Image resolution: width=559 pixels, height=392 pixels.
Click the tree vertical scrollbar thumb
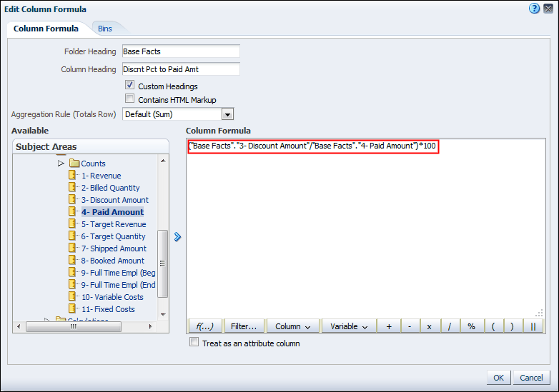pos(162,263)
